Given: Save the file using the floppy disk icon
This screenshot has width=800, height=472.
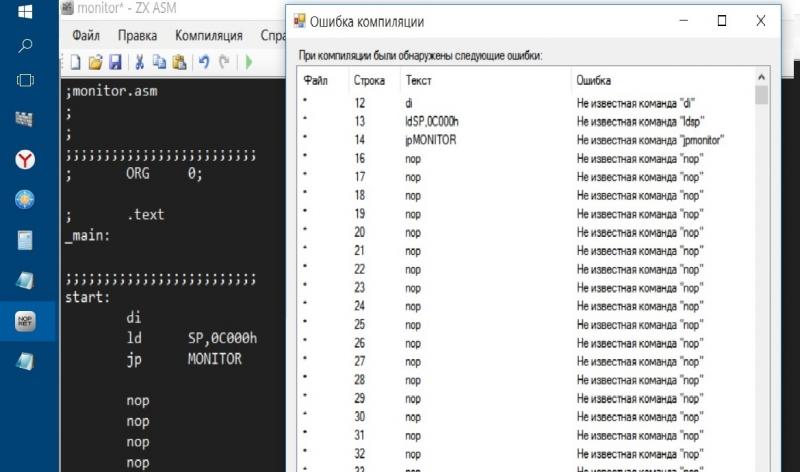Looking at the screenshot, I should coord(115,62).
